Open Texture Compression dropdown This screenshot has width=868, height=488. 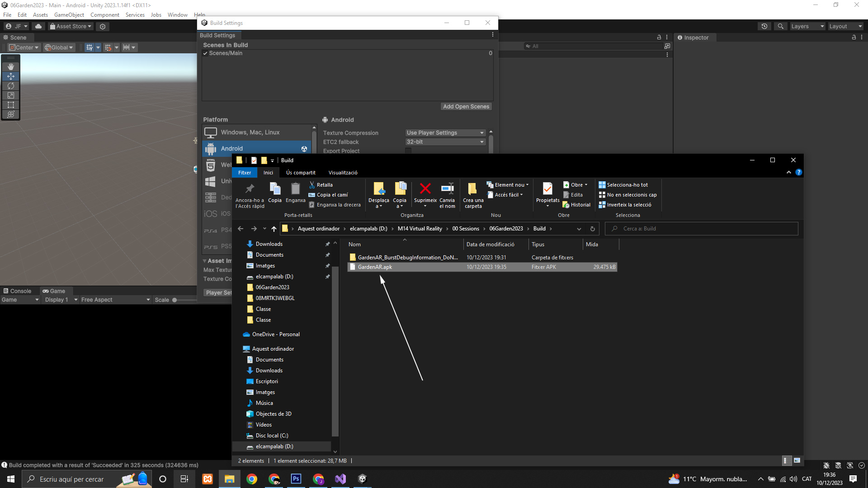coord(445,133)
